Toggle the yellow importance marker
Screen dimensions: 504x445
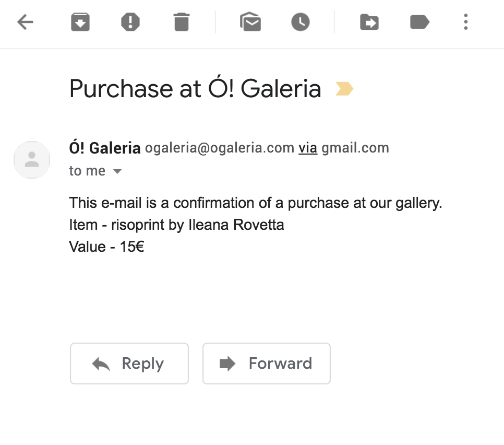[x=344, y=89]
